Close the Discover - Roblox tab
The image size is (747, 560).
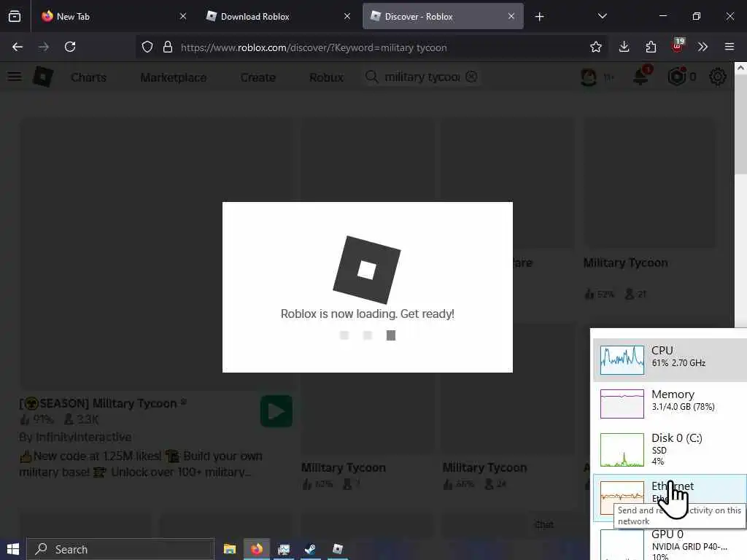coord(511,16)
